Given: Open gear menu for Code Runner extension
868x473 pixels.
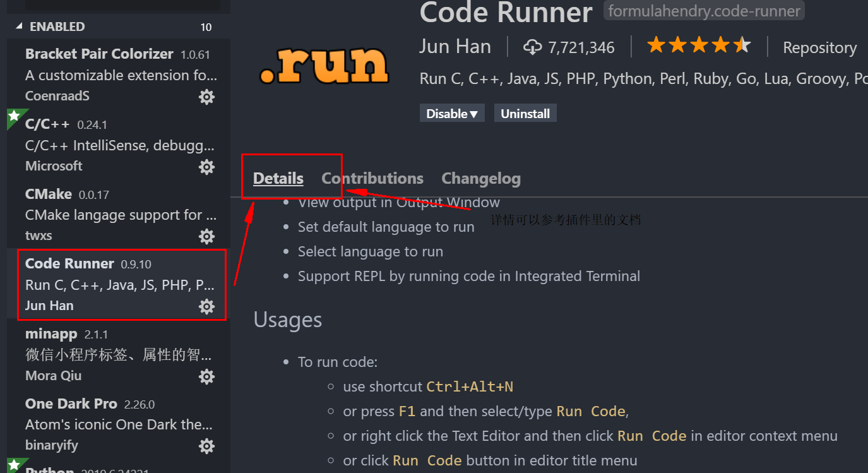Looking at the screenshot, I should tap(207, 306).
